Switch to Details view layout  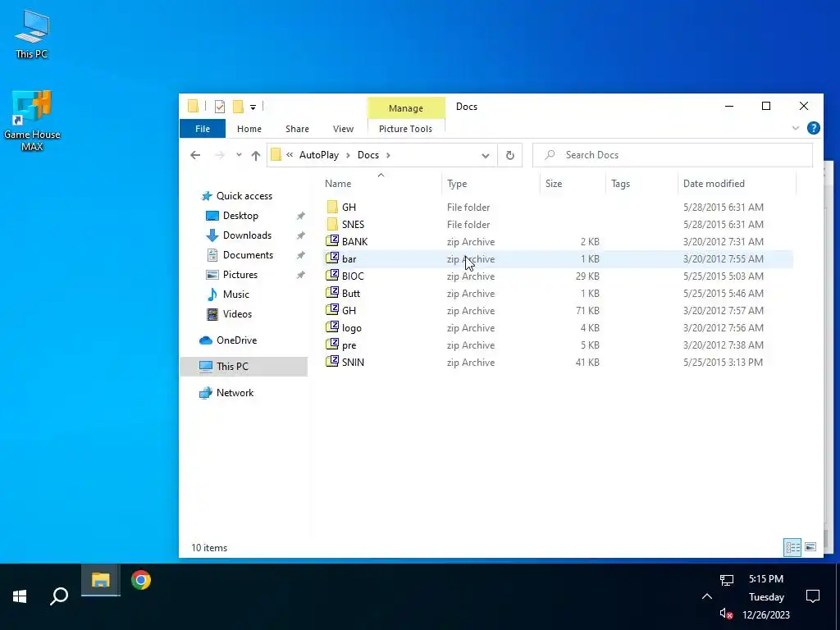click(x=792, y=547)
